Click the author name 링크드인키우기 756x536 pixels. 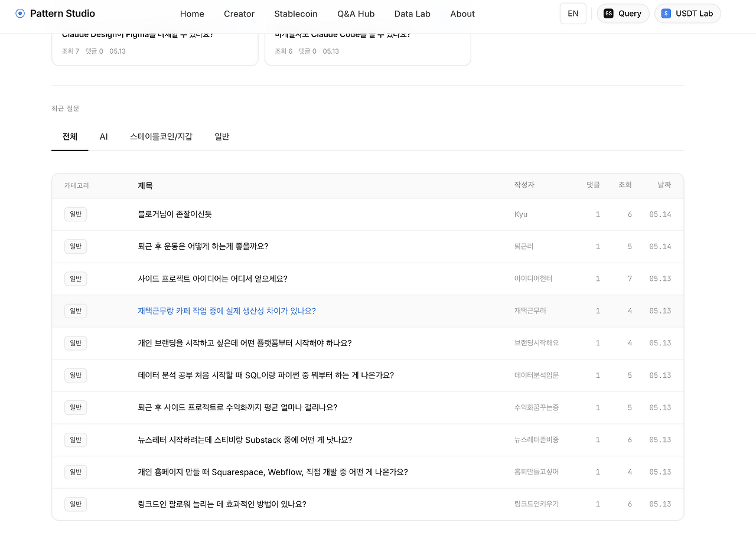pyautogui.click(x=537, y=504)
